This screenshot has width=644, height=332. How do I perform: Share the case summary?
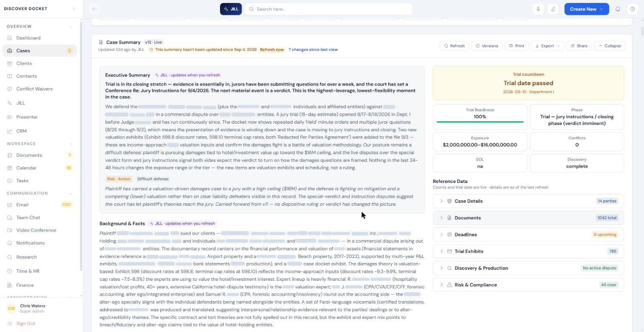click(x=579, y=46)
